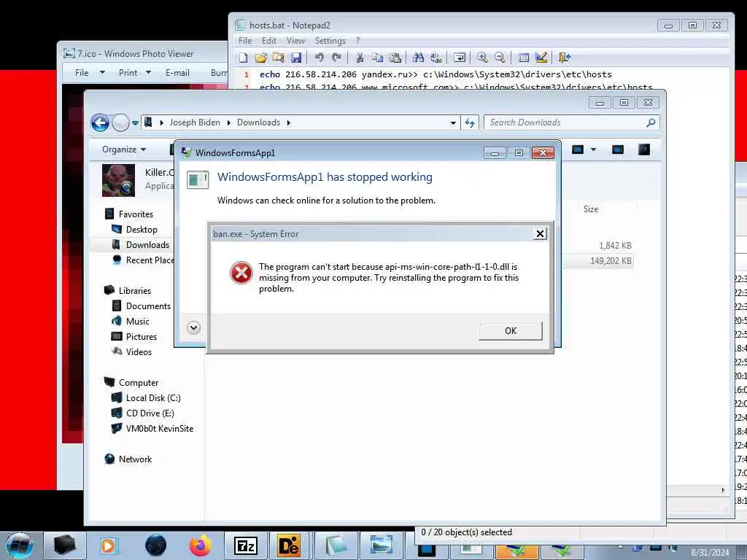
Task: Click Zoom In magnifier in Notepad2
Action: click(x=482, y=58)
